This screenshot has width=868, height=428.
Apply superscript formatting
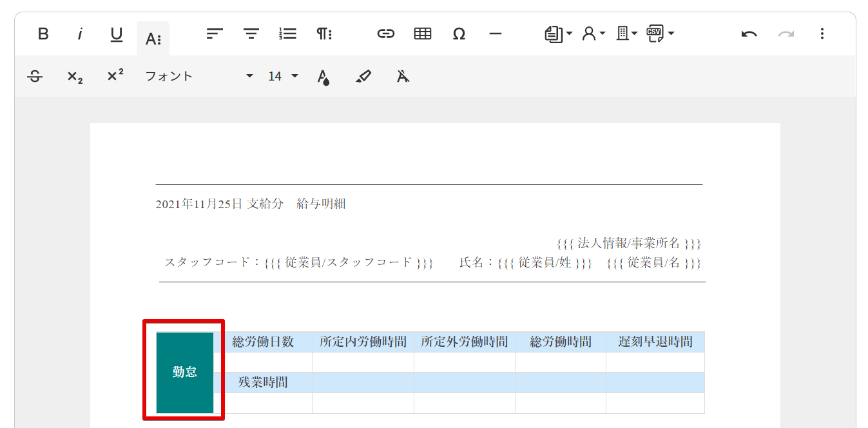115,76
